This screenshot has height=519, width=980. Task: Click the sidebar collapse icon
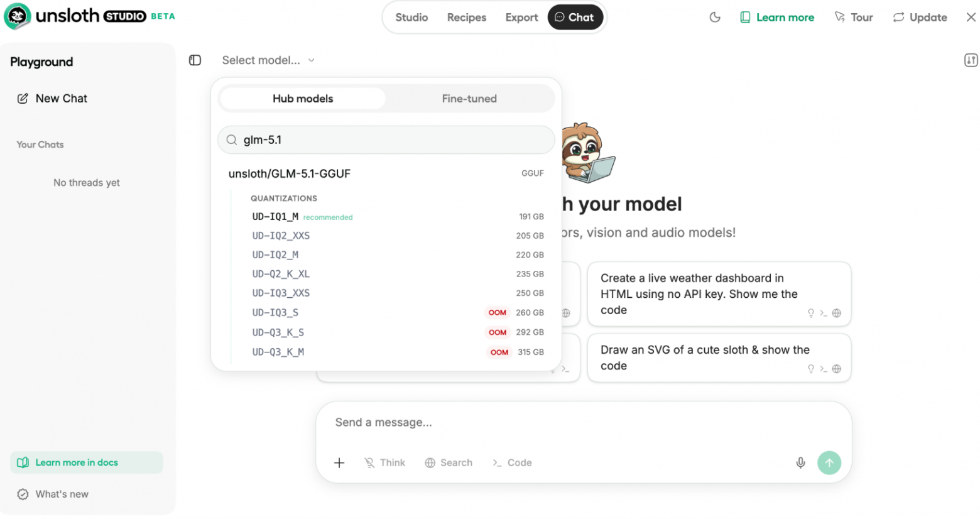195,60
